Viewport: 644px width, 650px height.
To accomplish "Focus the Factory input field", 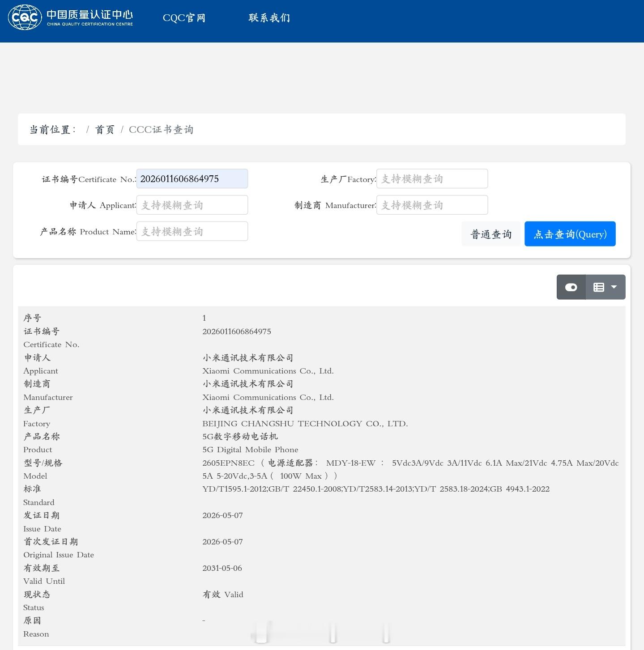I will (432, 179).
